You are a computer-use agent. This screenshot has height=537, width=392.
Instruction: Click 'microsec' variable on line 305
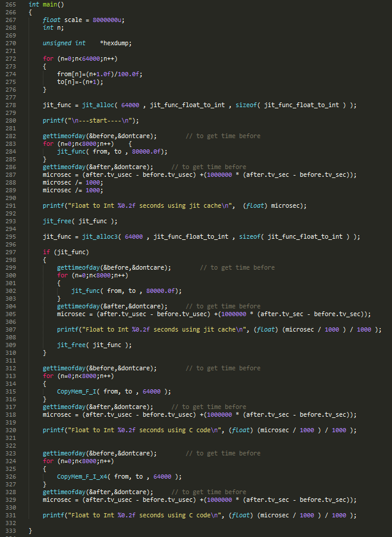(x=71, y=314)
